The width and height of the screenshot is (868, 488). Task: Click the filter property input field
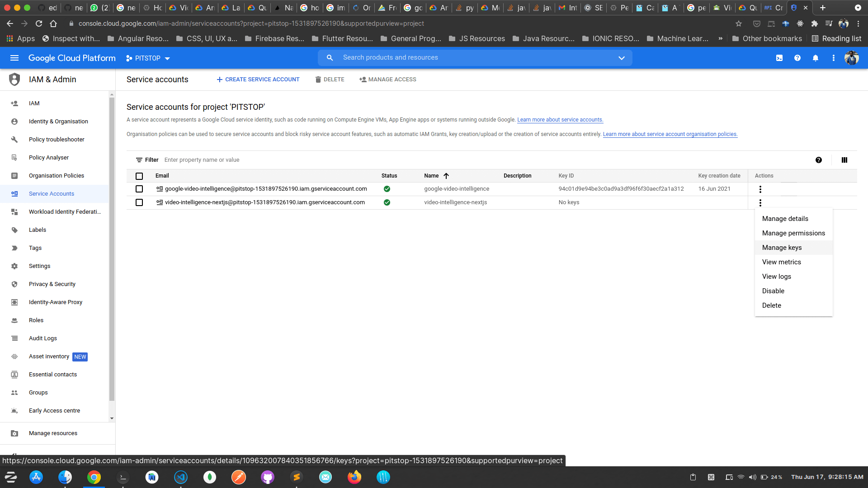(x=202, y=160)
